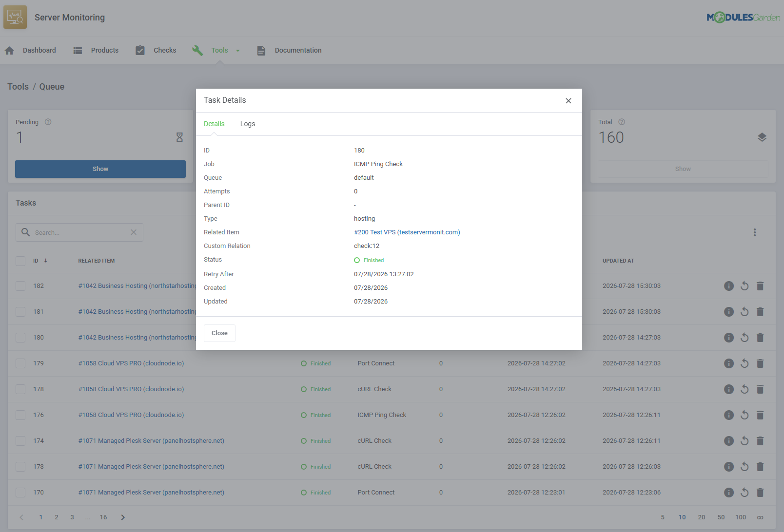Open the Documentation menu item
The height and width of the screenshot is (532, 784).
pos(298,50)
